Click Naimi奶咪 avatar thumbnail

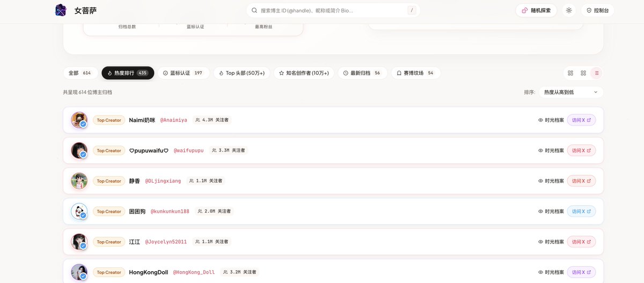tap(79, 120)
